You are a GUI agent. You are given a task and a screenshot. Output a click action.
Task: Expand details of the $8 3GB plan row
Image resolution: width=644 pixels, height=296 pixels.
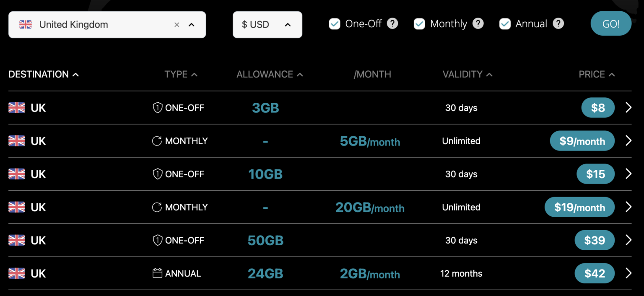pos(628,107)
